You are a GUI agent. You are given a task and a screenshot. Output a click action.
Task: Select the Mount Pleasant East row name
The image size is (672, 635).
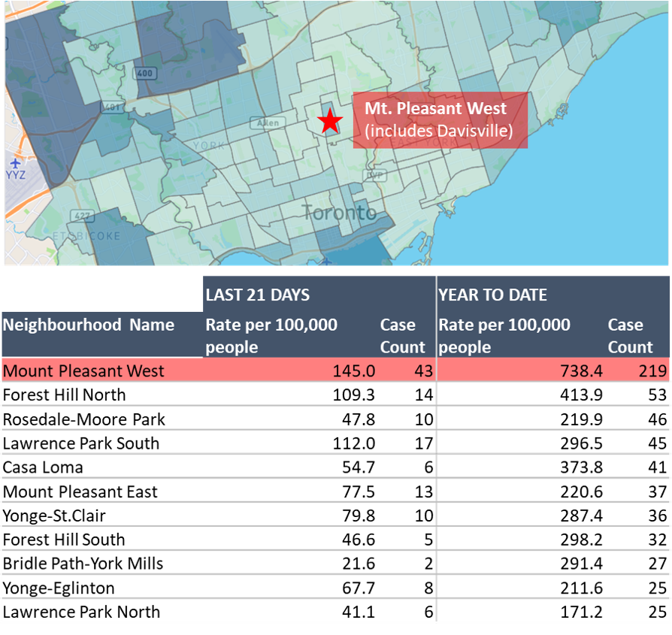pyautogui.click(x=80, y=492)
